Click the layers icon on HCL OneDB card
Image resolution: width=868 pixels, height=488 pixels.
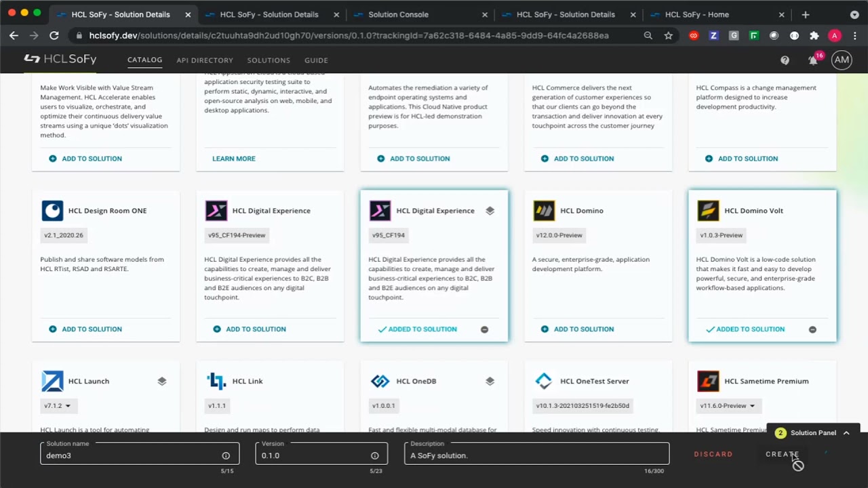[490, 381]
